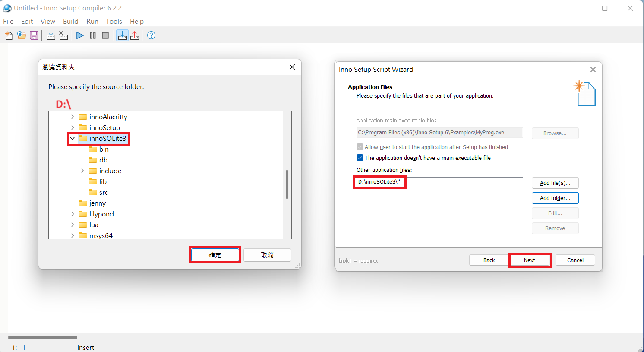Save the script with the floppy disk icon

34,35
